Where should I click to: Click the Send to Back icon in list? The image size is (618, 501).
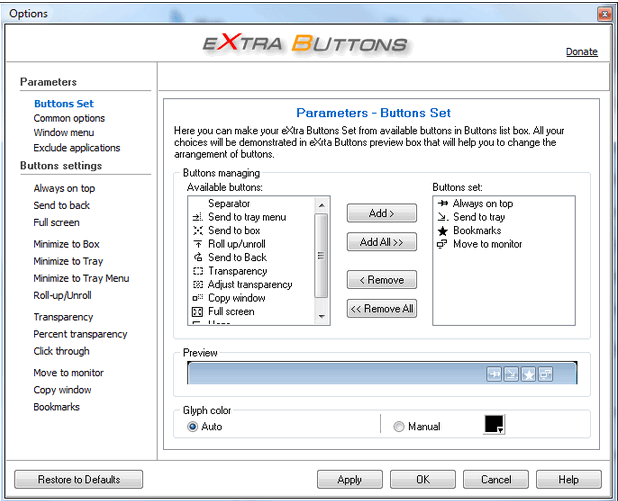197,257
